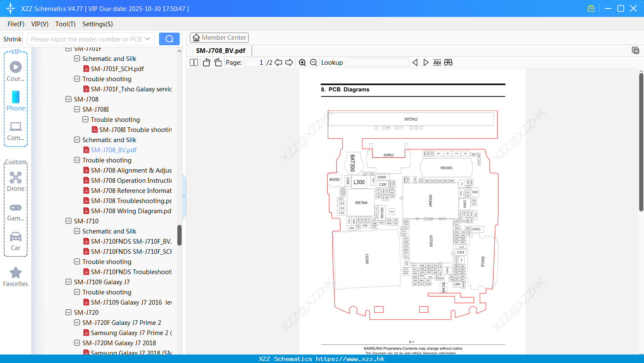Select the SM-J708_BV.pdf document tab

click(x=221, y=51)
